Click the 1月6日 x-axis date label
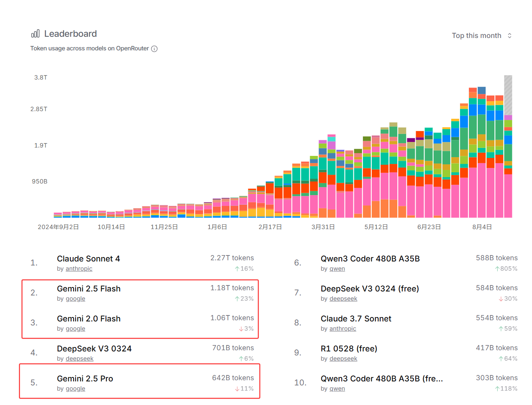 tap(217, 227)
